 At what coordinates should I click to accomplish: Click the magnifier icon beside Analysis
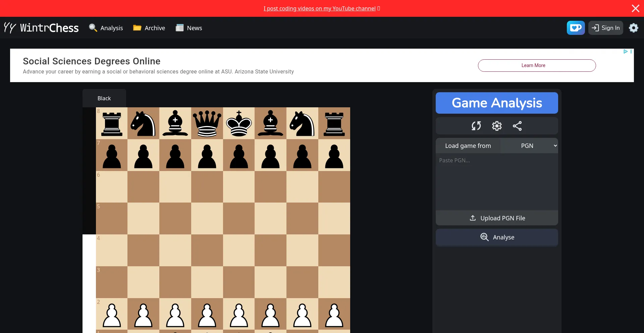pyautogui.click(x=93, y=28)
